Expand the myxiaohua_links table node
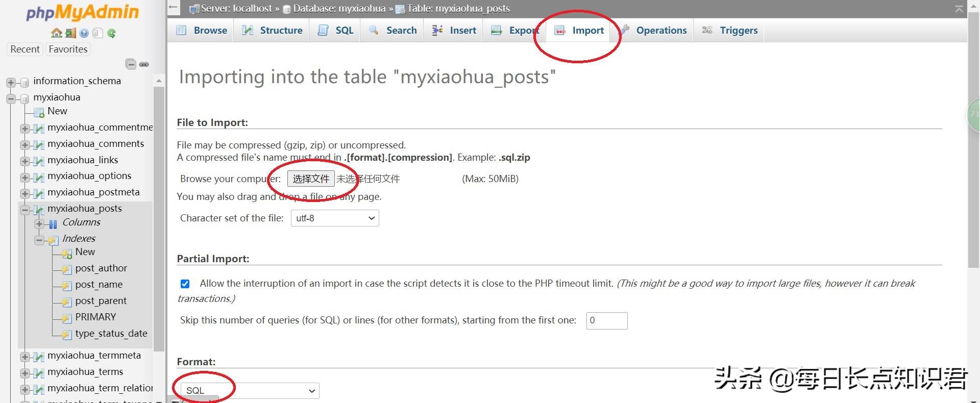 25,161
